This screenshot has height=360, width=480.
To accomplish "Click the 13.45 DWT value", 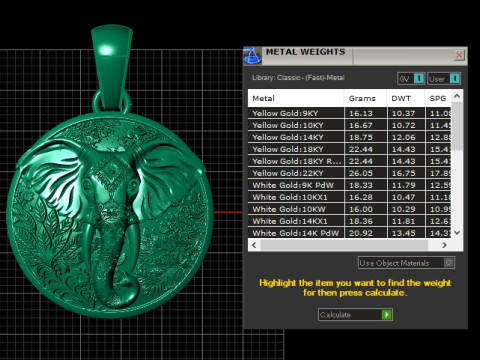I will click(403, 233).
